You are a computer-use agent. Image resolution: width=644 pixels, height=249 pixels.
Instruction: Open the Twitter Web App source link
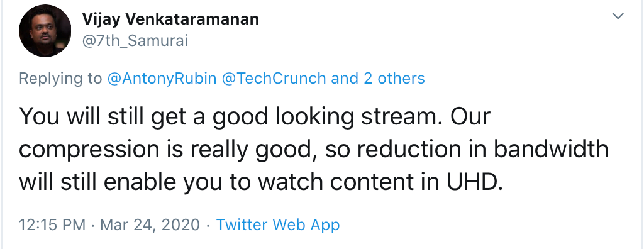point(278,224)
